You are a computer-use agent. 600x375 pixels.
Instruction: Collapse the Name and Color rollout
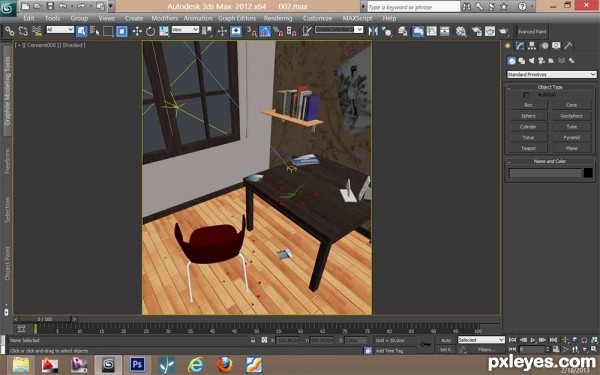[x=550, y=161]
